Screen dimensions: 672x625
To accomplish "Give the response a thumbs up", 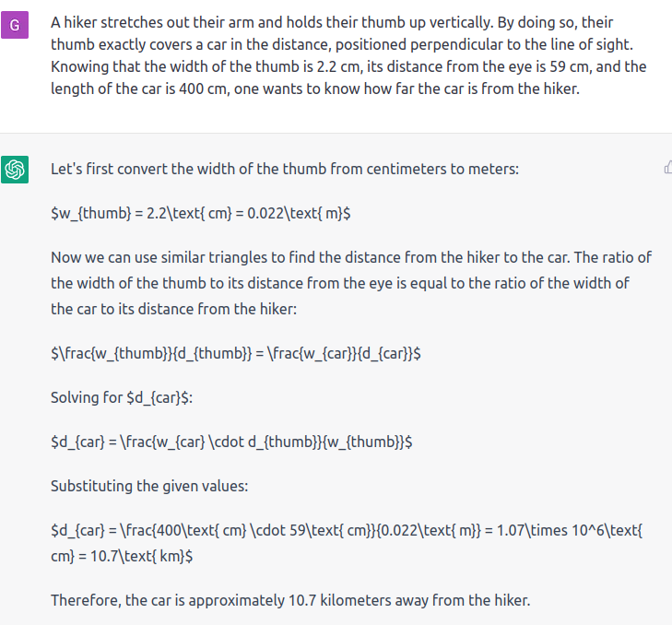I will pos(667,167).
